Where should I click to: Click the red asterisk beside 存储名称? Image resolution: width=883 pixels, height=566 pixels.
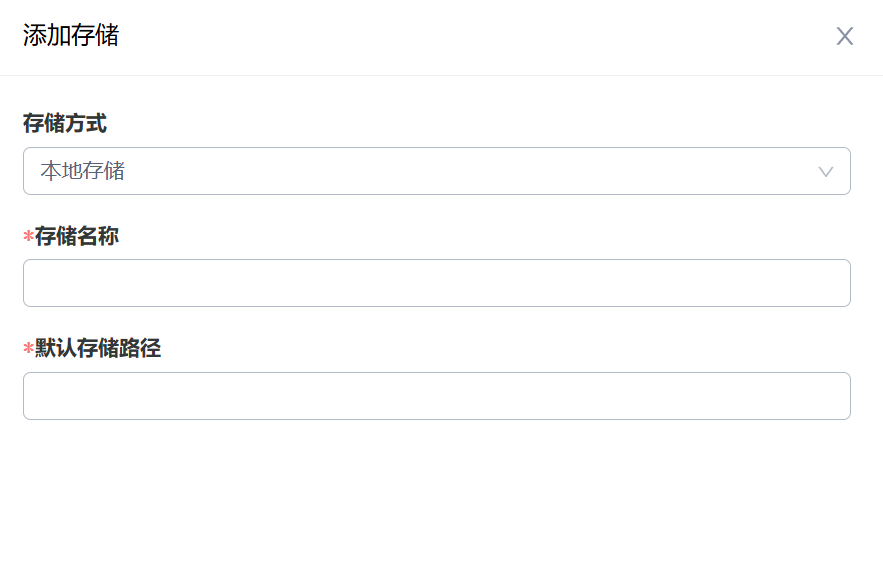point(29,238)
